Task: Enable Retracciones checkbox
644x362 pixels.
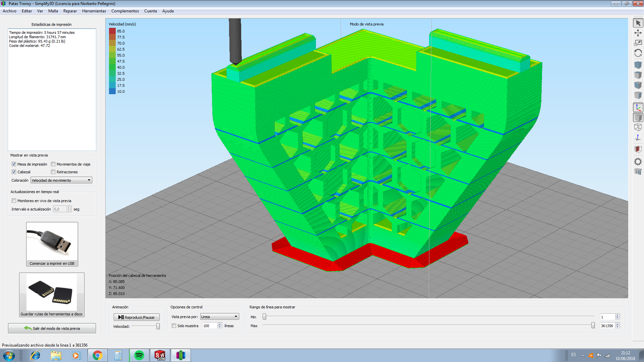Action: pos(53,172)
